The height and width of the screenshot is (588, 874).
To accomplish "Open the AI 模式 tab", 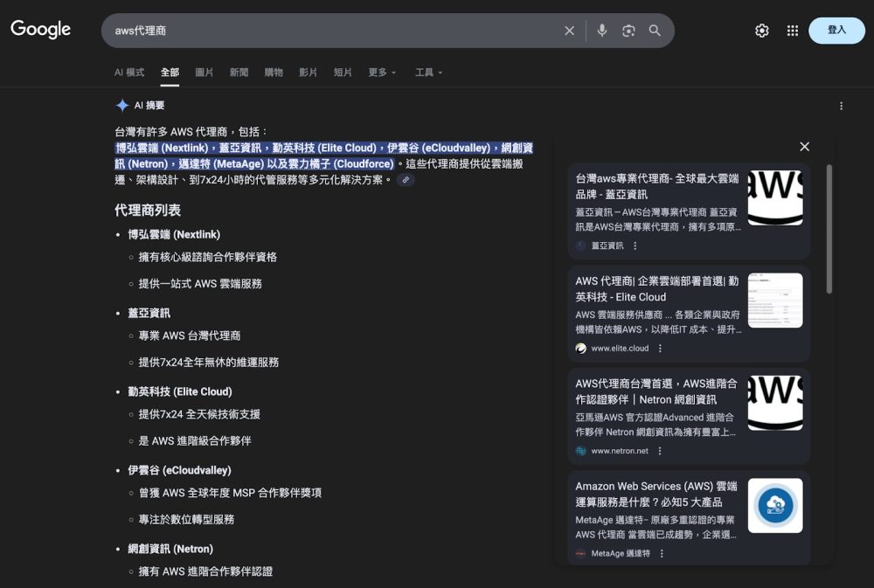I will click(x=129, y=73).
